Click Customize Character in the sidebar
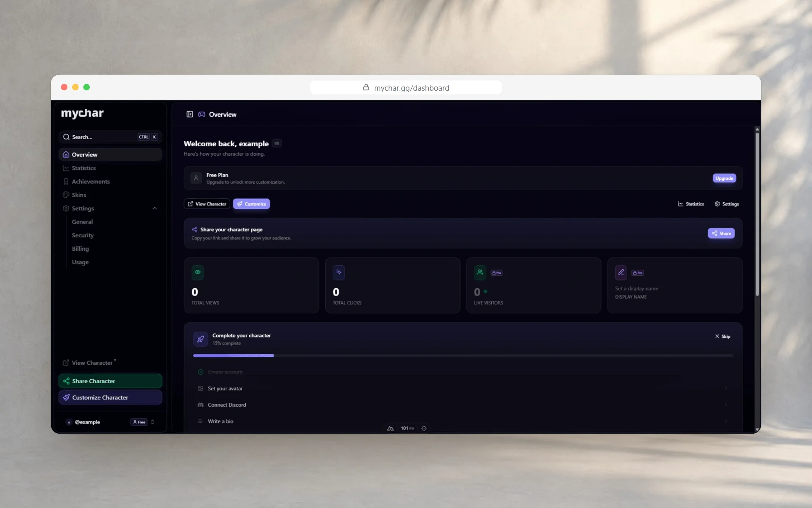Screen dimensions: 812x508 tap(110, 397)
